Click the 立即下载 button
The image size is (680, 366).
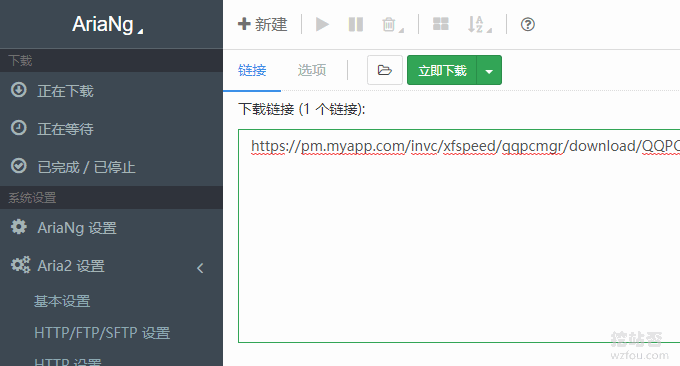coord(442,70)
